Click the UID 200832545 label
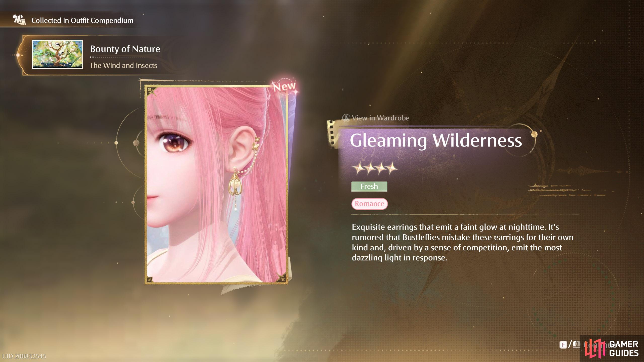The width and height of the screenshot is (644, 362). click(24, 356)
